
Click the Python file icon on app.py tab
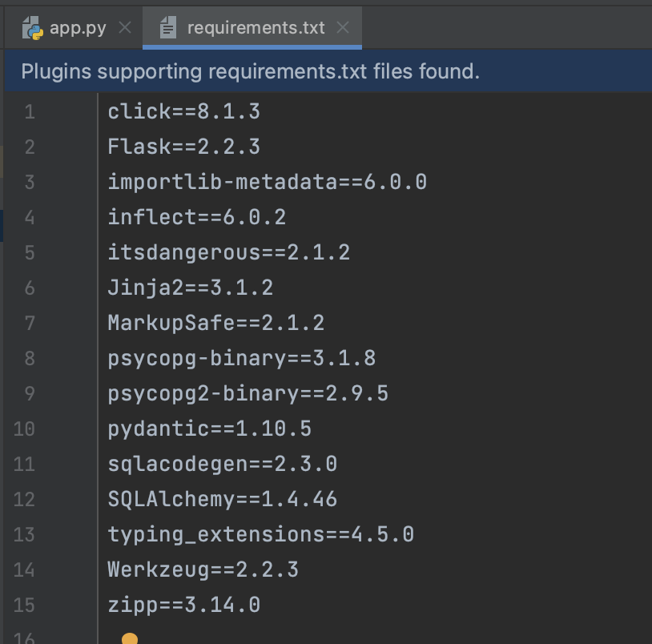[32, 27]
